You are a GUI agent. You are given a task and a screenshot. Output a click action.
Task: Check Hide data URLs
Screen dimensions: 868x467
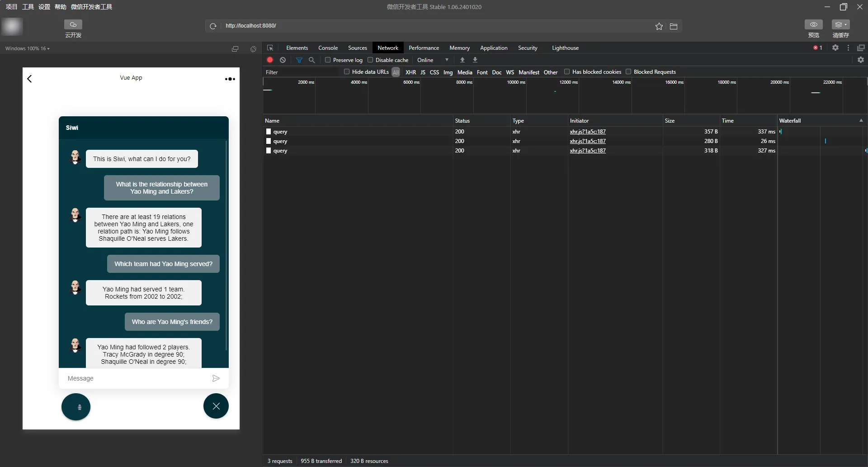pos(347,71)
